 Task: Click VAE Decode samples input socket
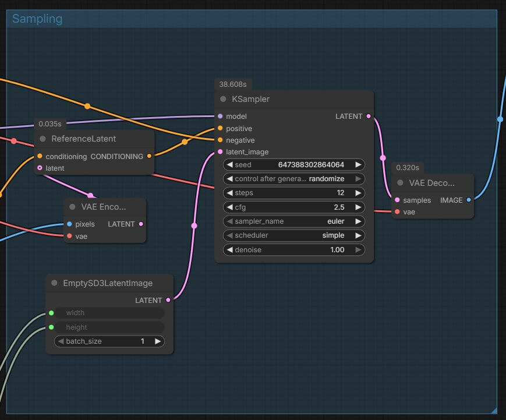point(397,200)
